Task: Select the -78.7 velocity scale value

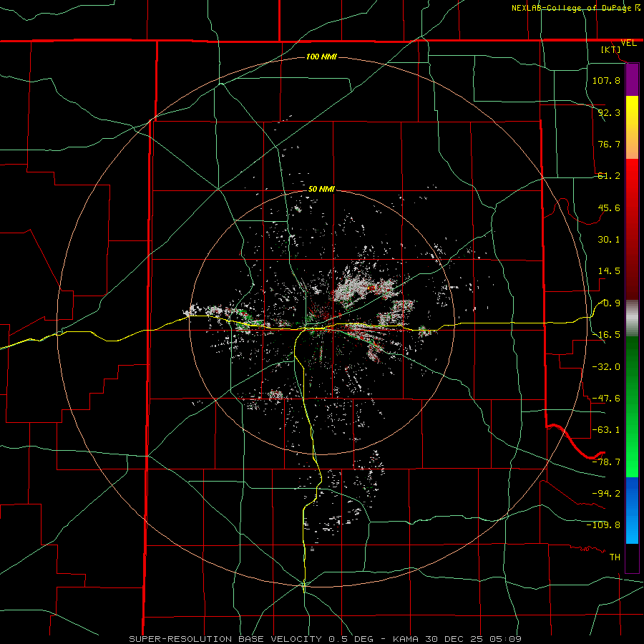Action: tap(606, 462)
